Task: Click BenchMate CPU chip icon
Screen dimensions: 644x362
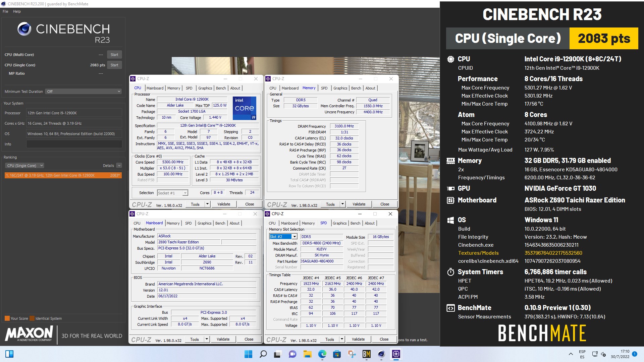Action: [x=450, y=59]
